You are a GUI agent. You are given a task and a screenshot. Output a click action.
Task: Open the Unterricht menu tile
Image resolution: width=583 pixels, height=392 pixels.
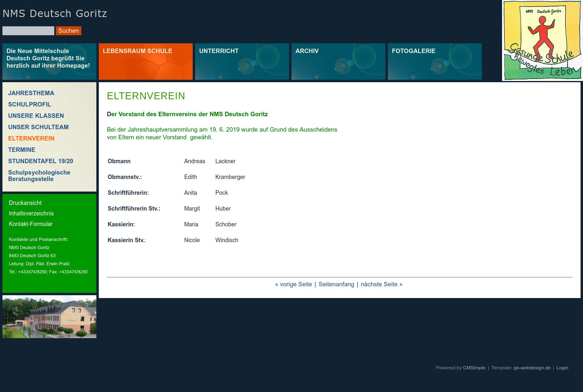pos(242,62)
